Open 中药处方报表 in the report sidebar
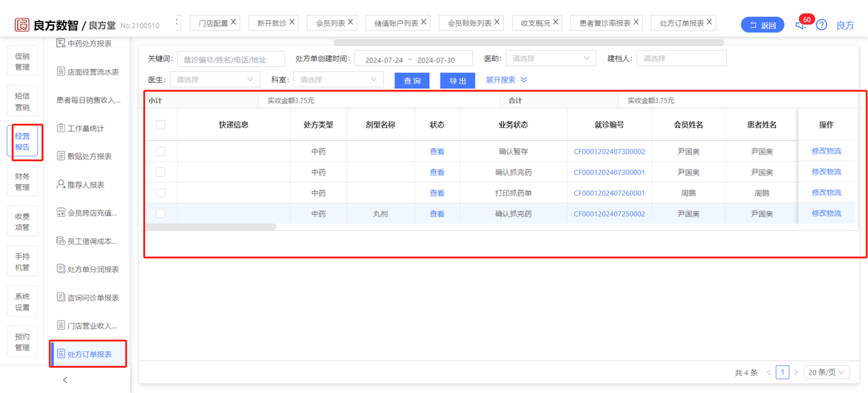The width and height of the screenshot is (868, 393). pos(88,43)
